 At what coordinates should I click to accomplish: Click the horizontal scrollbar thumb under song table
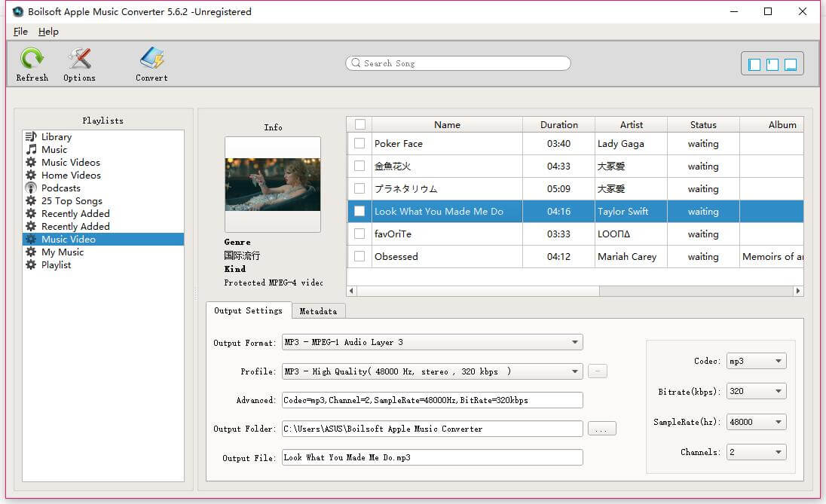click(x=479, y=291)
